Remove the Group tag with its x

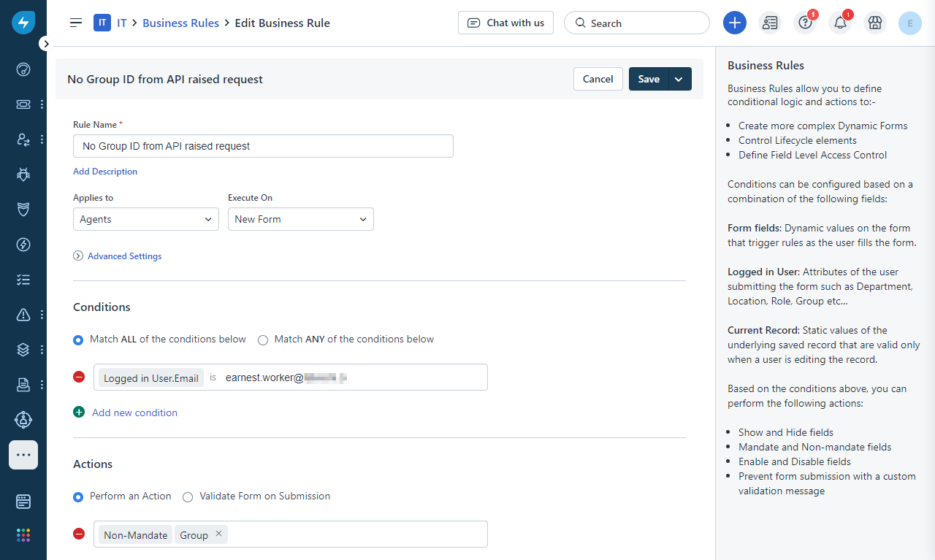click(x=218, y=534)
